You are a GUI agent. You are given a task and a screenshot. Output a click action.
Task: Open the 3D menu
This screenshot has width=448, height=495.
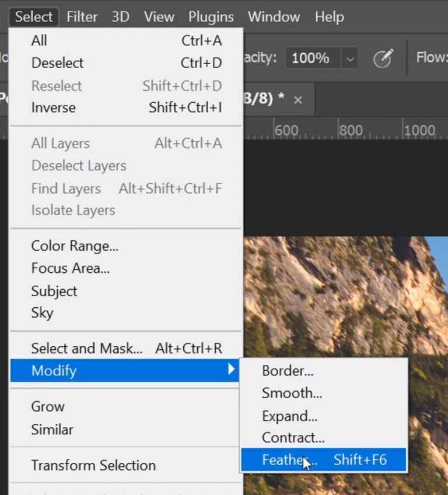pos(120,16)
